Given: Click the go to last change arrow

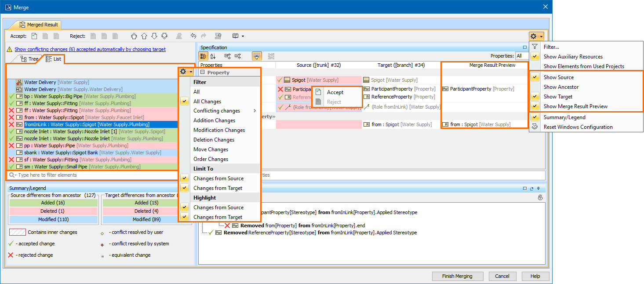Looking at the screenshot, I should [x=164, y=36].
